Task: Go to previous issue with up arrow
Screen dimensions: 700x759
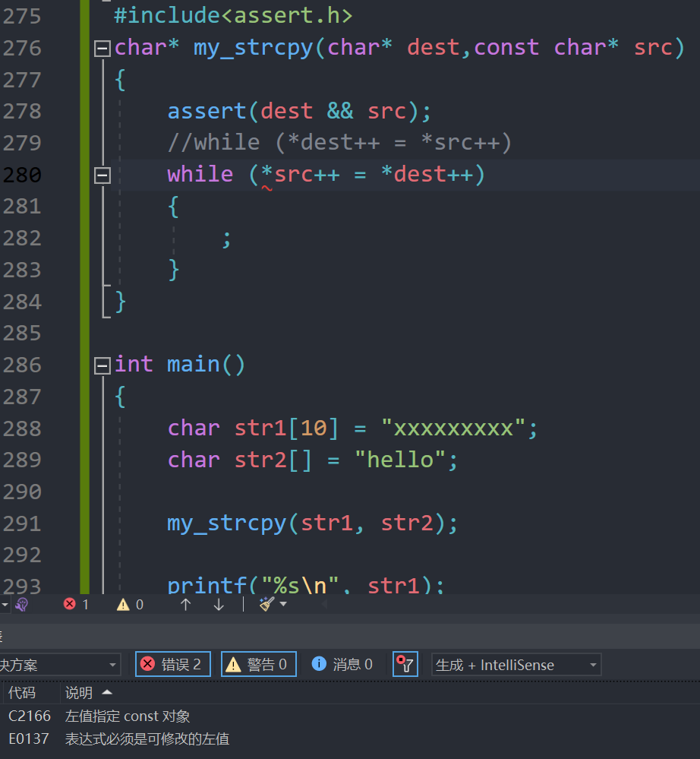Action: [186, 604]
